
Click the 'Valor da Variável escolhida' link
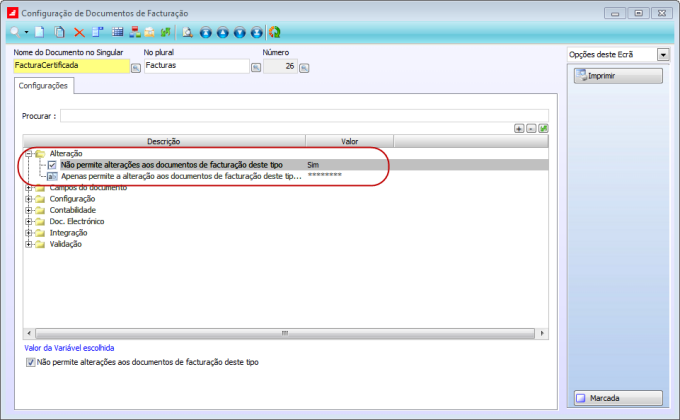69,348
